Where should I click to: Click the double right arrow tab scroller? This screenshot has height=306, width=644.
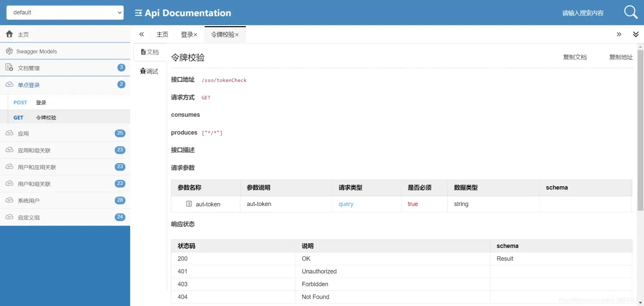pos(619,34)
